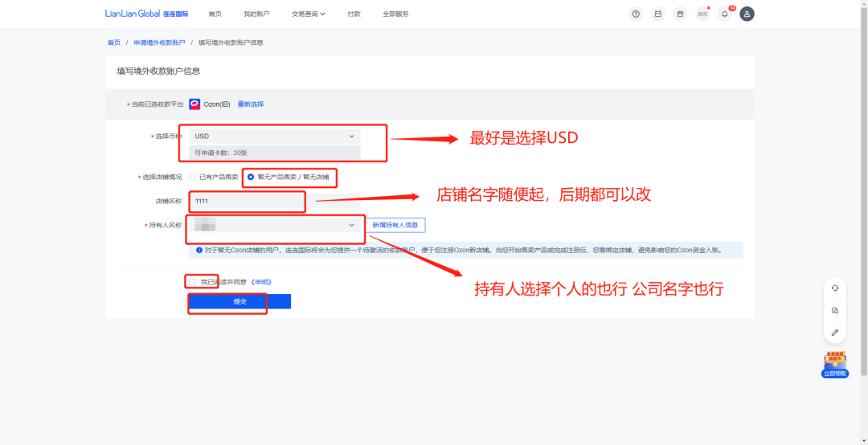The width and height of the screenshot is (868, 445).
Task: Open the gift box icon in the header
Action: click(681, 14)
